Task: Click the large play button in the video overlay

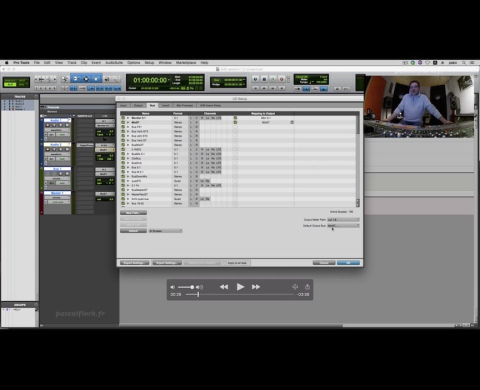Action: [x=240, y=287]
